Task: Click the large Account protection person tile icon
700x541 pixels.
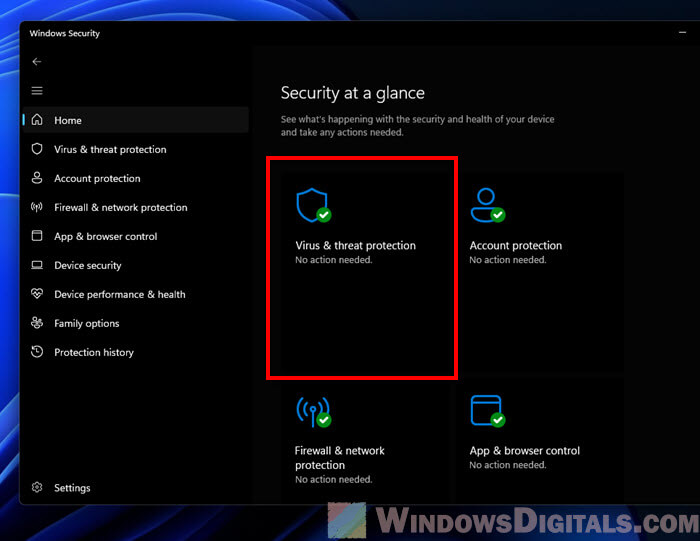Action: [x=488, y=205]
